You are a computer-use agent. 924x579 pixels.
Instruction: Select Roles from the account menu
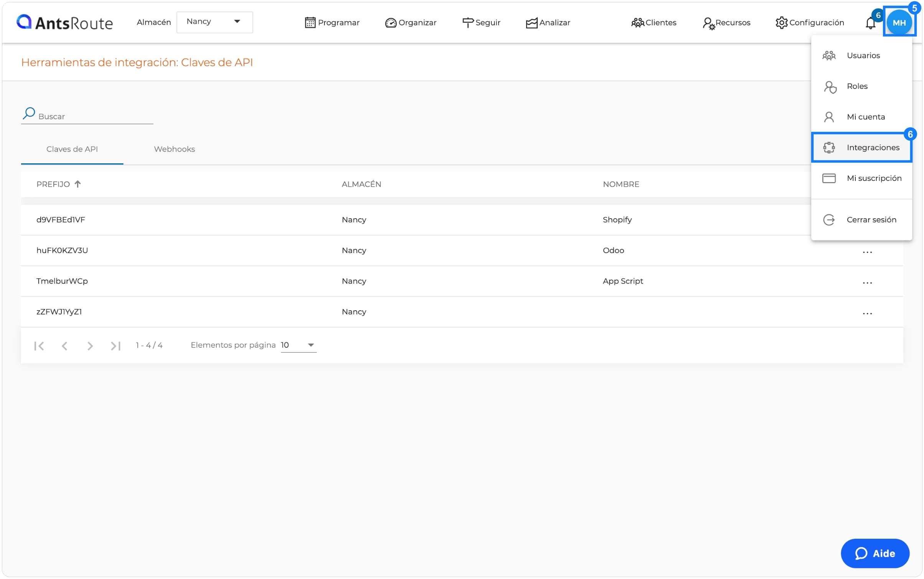click(x=861, y=86)
